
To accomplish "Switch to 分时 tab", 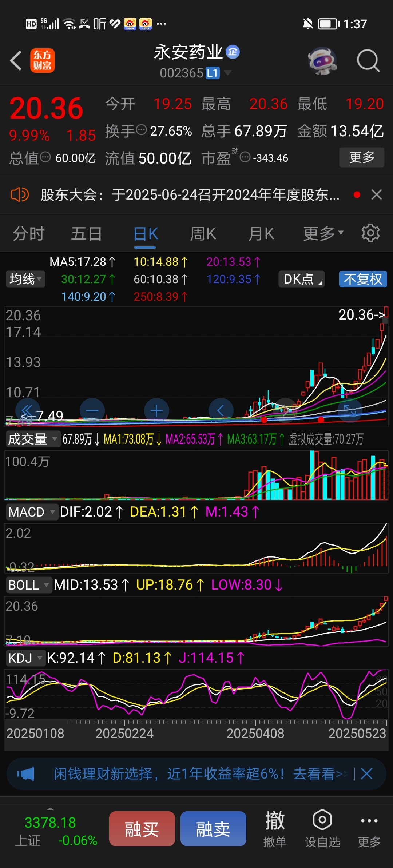I will click(x=29, y=233).
